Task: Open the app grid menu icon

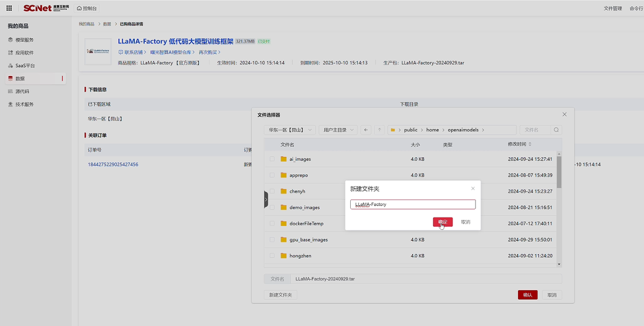Action: point(9,8)
